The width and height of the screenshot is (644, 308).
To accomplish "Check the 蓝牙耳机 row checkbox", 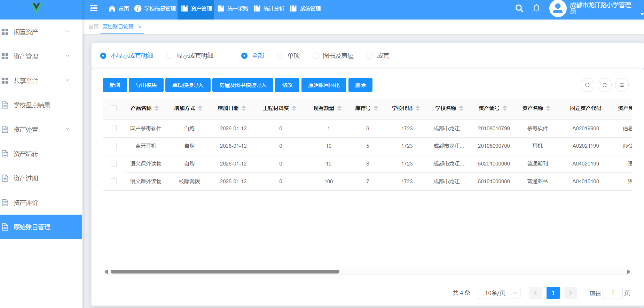I will [113, 146].
